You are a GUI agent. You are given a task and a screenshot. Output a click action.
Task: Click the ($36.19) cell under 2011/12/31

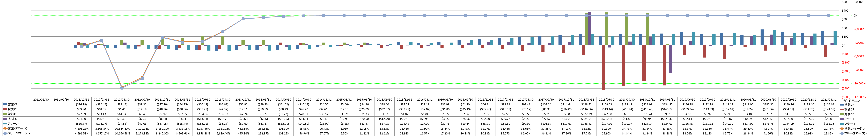pos(82,104)
